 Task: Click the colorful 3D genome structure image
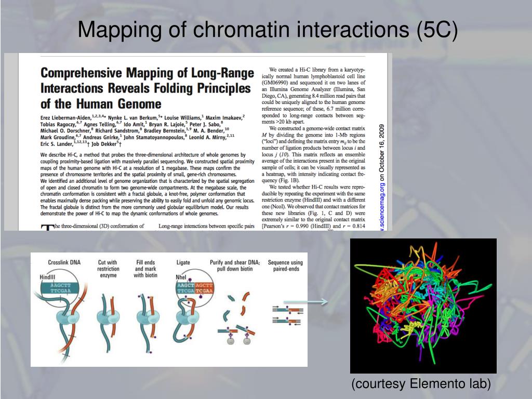(423, 305)
